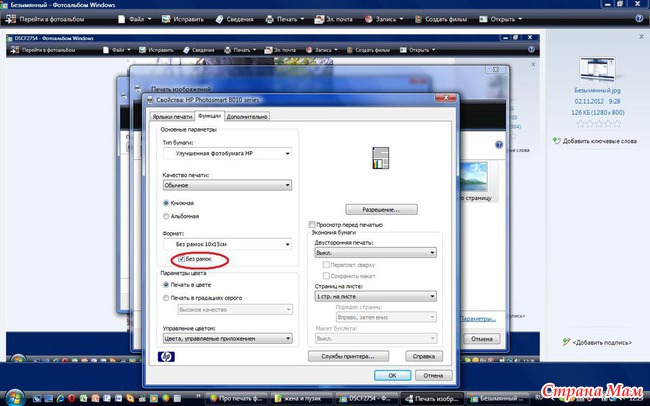Toggle the Переплет сверху checkbox
This screenshot has width=650, height=406.
click(x=326, y=265)
